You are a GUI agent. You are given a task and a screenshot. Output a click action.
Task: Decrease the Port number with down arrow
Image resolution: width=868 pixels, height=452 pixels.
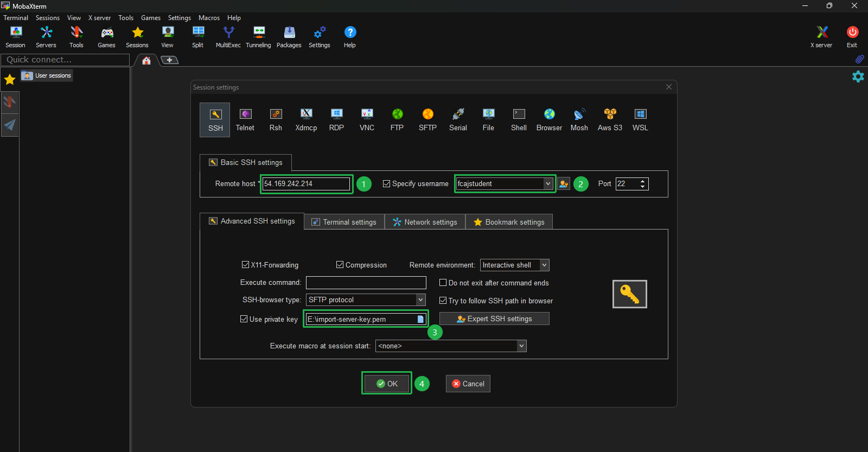point(643,187)
